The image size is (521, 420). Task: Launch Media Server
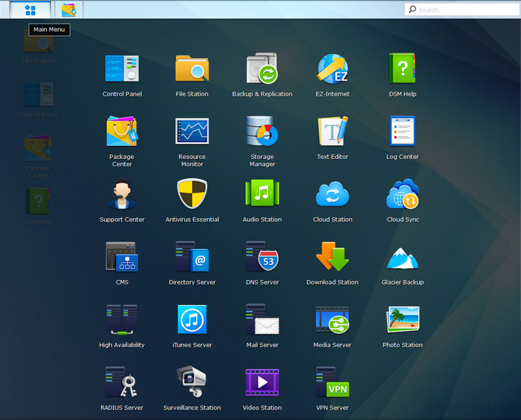333,326
